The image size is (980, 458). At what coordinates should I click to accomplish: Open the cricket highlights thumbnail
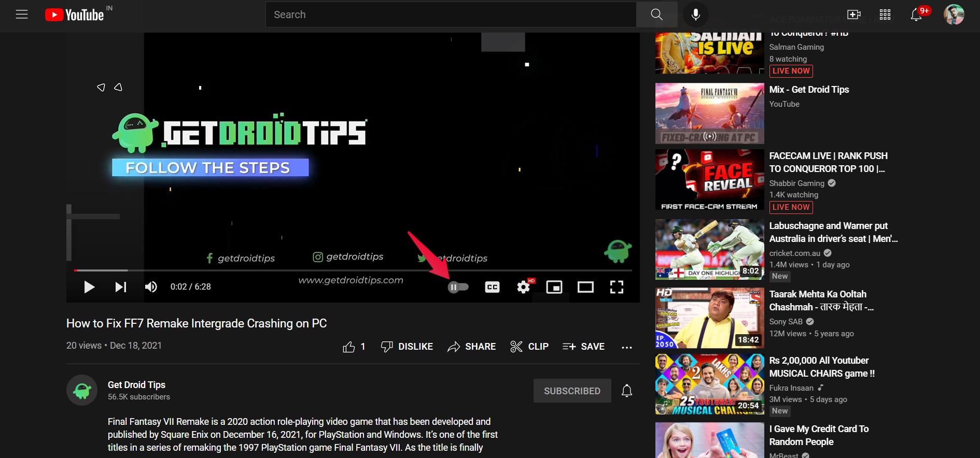pyautogui.click(x=710, y=249)
